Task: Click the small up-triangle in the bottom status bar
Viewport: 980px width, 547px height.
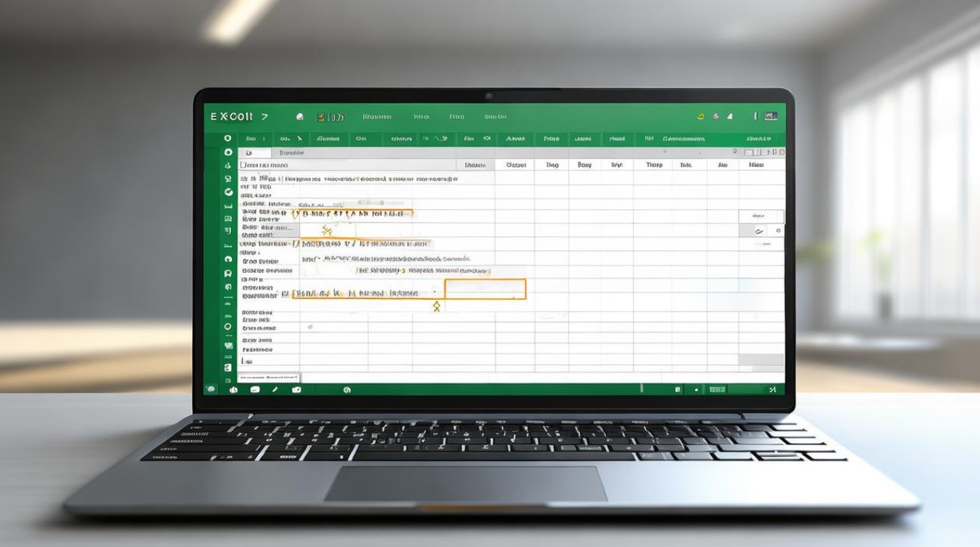Action: click(696, 389)
